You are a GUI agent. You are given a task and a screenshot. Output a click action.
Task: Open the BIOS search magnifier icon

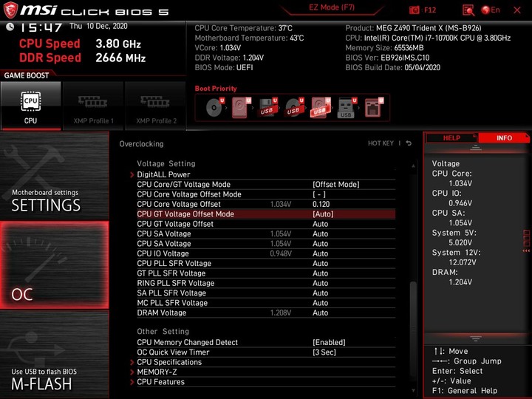[468, 10]
